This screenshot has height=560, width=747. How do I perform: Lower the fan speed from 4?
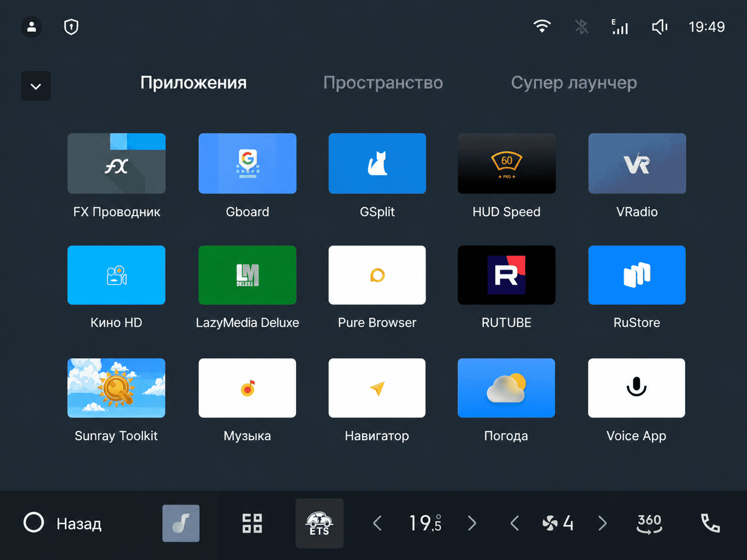pyautogui.click(x=514, y=523)
